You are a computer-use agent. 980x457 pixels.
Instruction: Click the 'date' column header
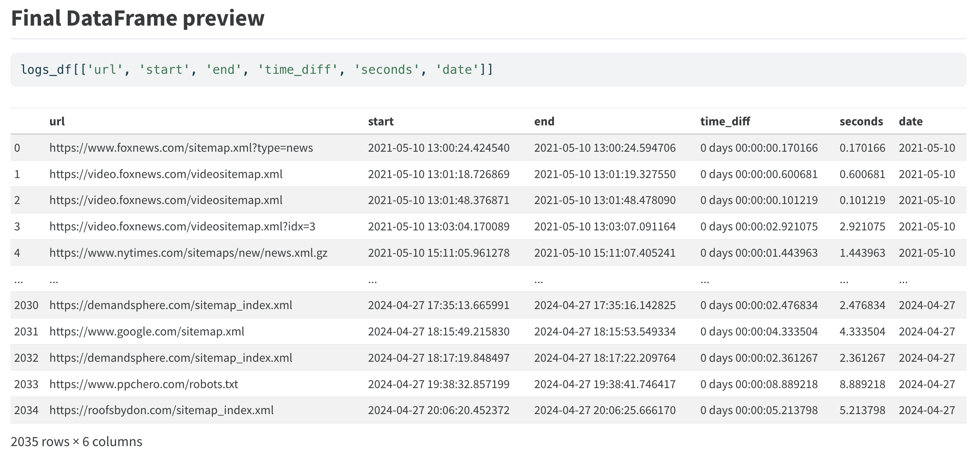pyautogui.click(x=910, y=121)
